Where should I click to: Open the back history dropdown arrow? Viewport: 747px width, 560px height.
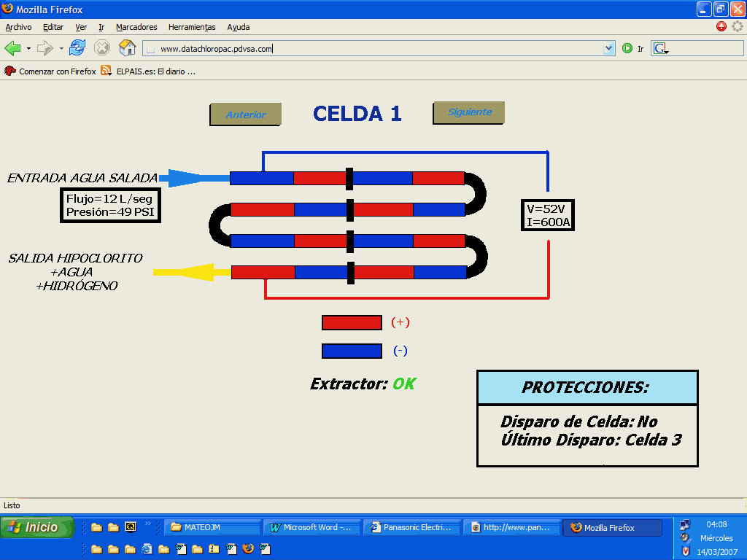click(28, 49)
